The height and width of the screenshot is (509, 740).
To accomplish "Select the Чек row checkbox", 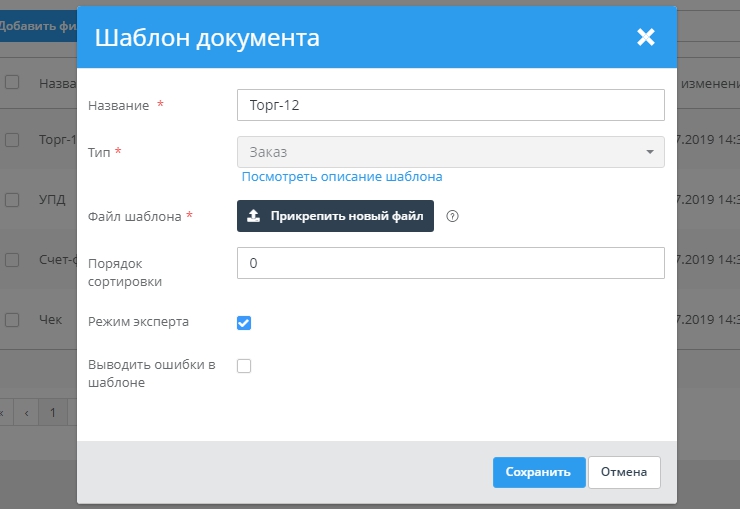I will point(12,320).
